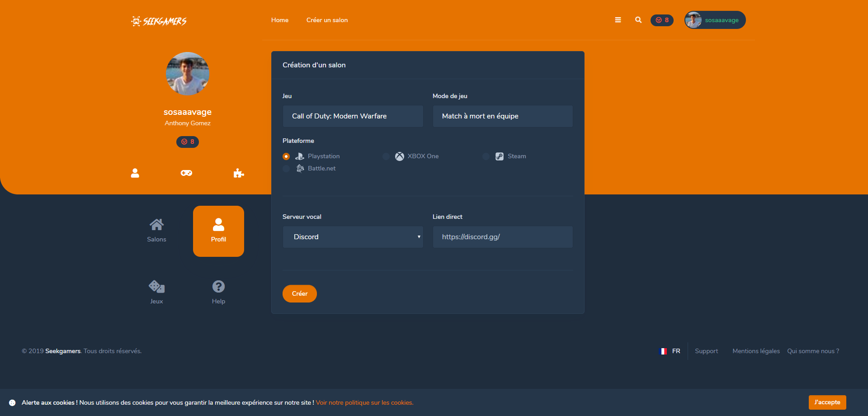Open the hamburger menu icon
The height and width of the screenshot is (416, 868).
[x=618, y=20]
